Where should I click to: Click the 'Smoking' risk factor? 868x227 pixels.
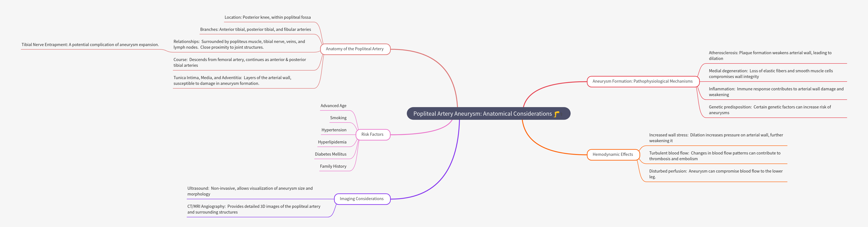click(x=338, y=118)
